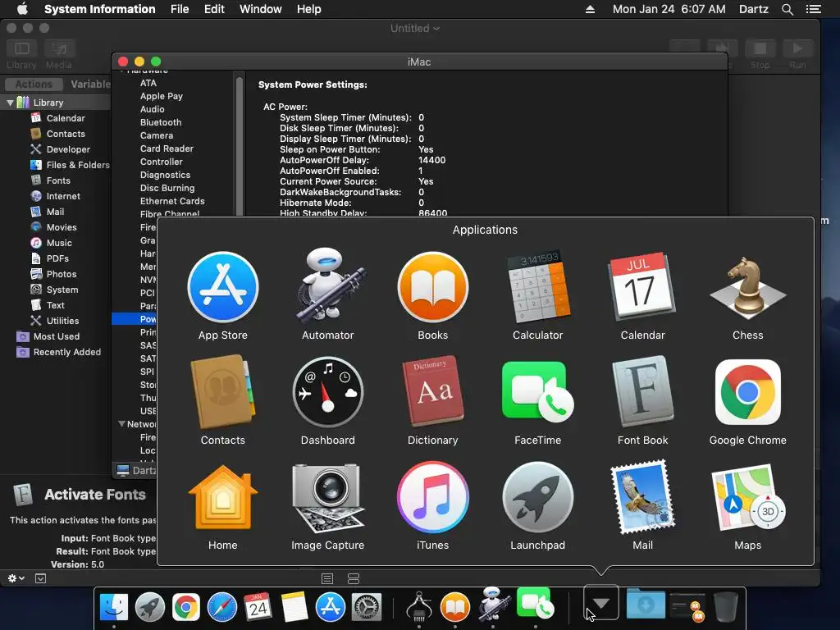Click the Applications stack arrow in Dock
Screen dimensions: 840x630
601,603
